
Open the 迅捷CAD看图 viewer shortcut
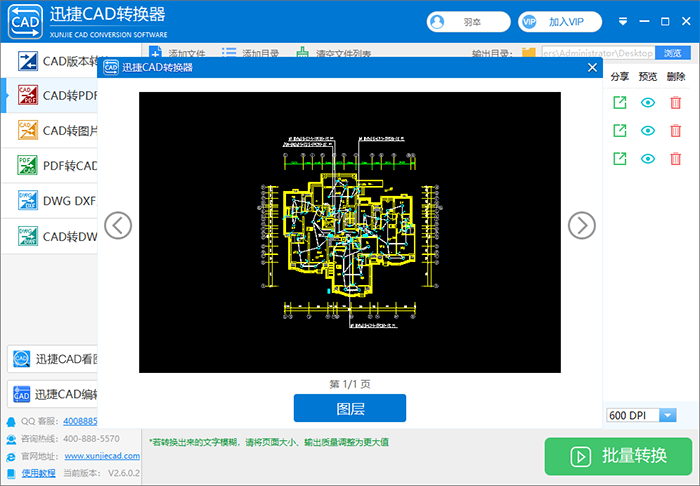[x=53, y=359]
